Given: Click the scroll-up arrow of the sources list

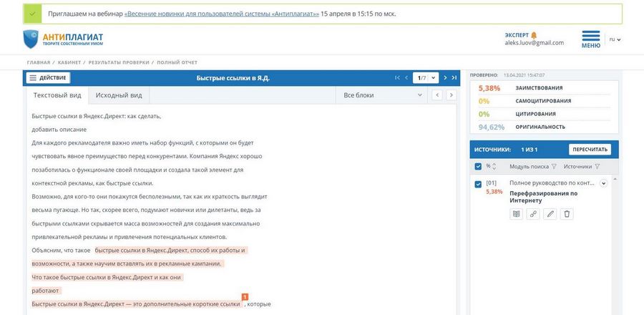Looking at the screenshot, I should click(x=615, y=179).
